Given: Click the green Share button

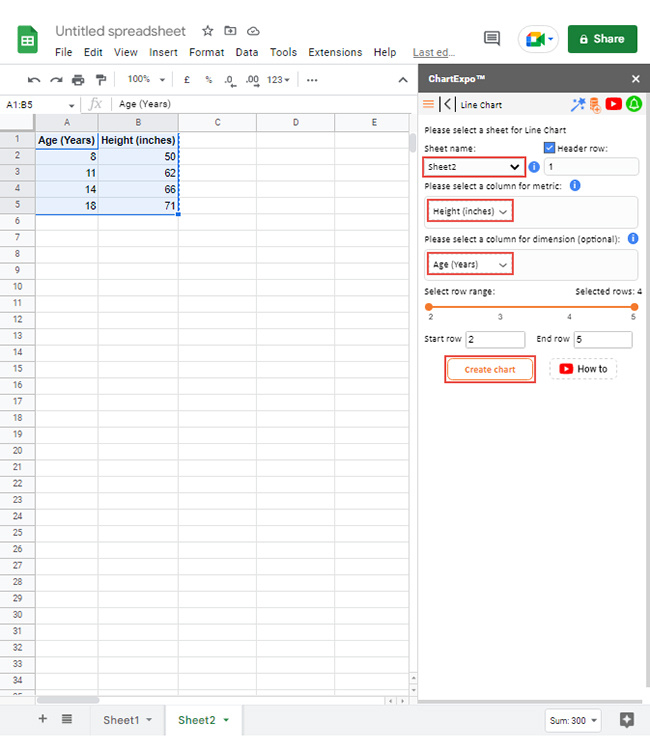Looking at the screenshot, I should point(602,39).
